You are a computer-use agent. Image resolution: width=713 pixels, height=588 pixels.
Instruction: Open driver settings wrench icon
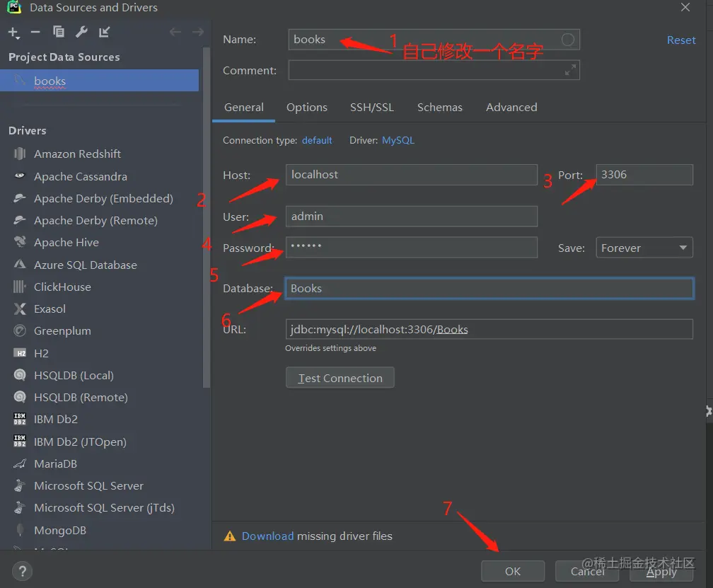point(81,32)
